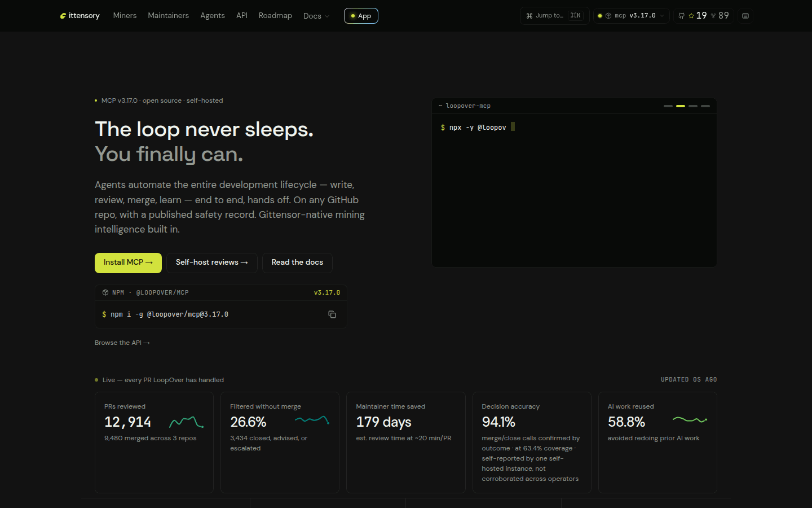
Task: Select the first terminal demo indicator dash
Action: click(668, 106)
